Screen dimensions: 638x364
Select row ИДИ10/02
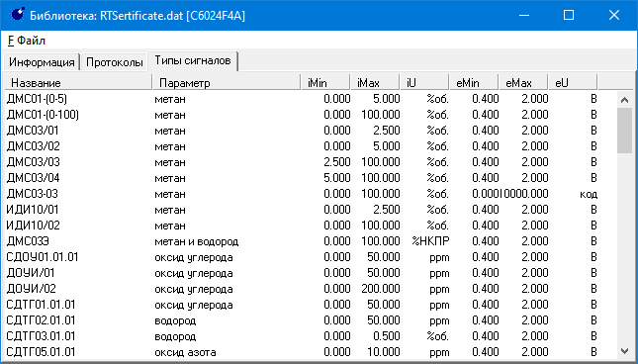pyautogui.click(x=302, y=226)
